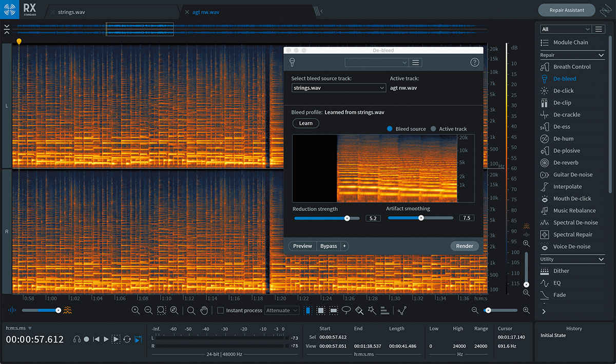Open the Attenuate instant process dropdown
Viewport: 616px width, 364px height.
pyautogui.click(x=282, y=311)
